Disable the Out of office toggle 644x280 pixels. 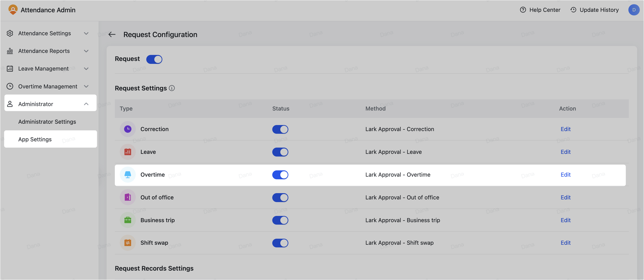[280, 197]
